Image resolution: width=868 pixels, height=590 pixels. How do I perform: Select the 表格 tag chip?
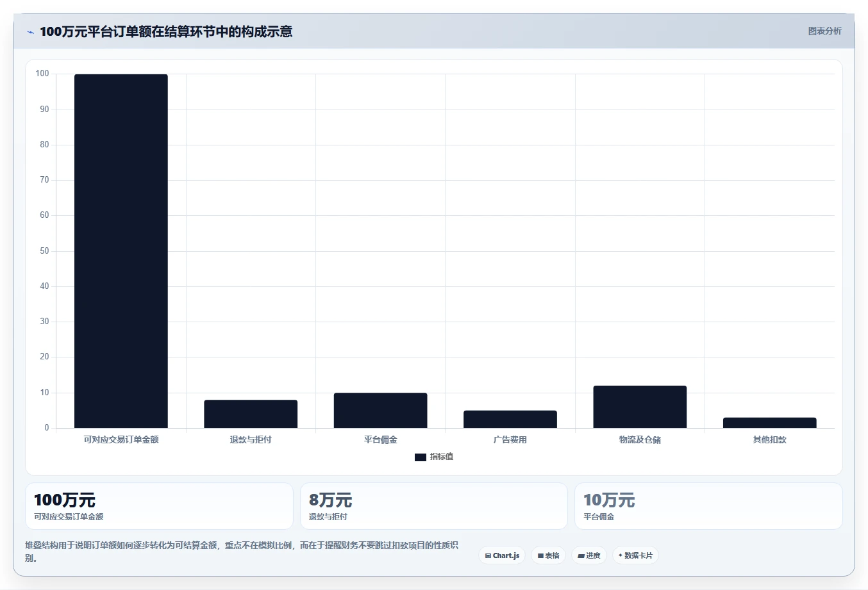pyautogui.click(x=548, y=555)
